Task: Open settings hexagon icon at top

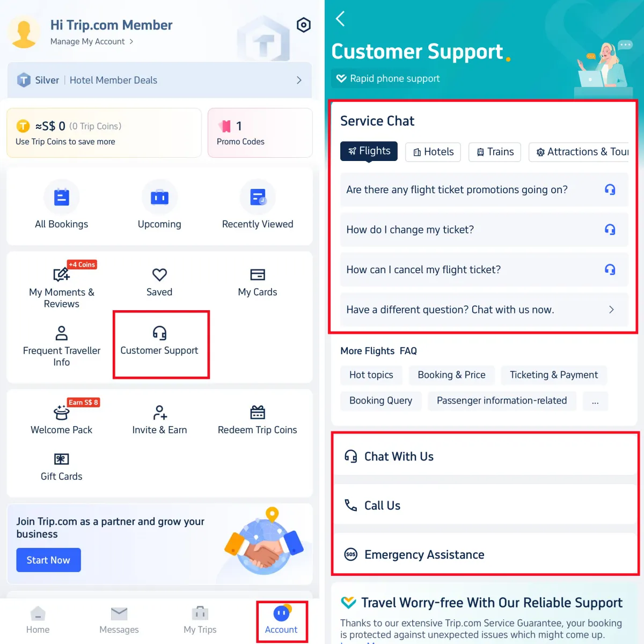Action: click(x=304, y=25)
